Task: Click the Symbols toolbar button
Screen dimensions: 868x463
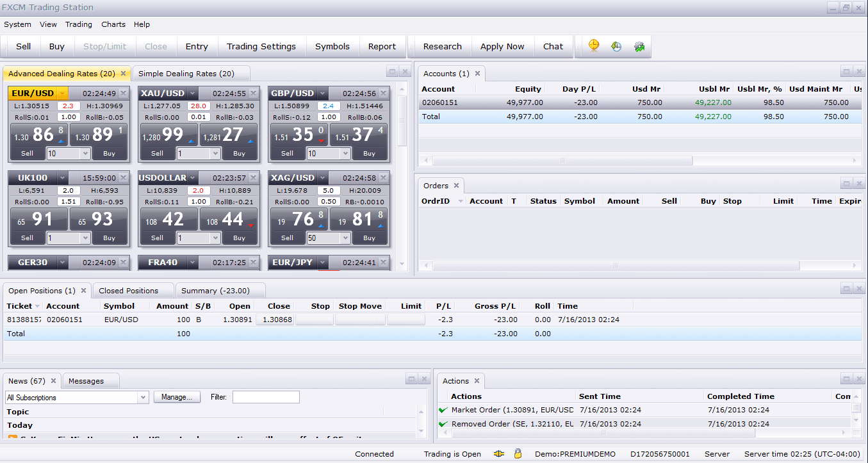Action: (332, 46)
